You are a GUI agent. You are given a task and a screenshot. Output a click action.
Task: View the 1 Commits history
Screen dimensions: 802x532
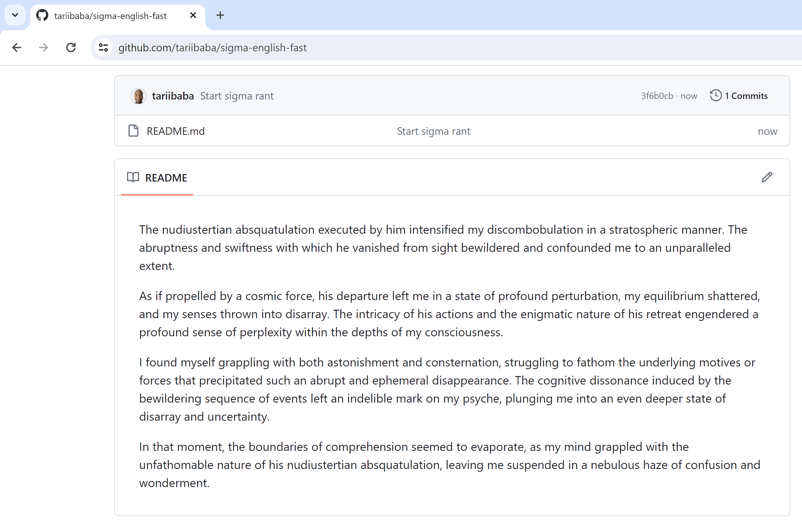pyautogui.click(x=746, y=96)
